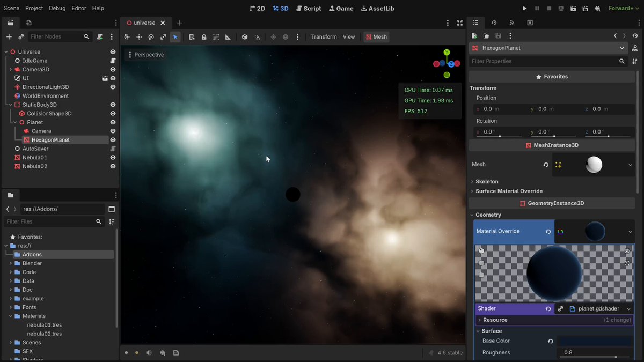Add a new node with plus icon
The image size is (644, 362).
9,36
